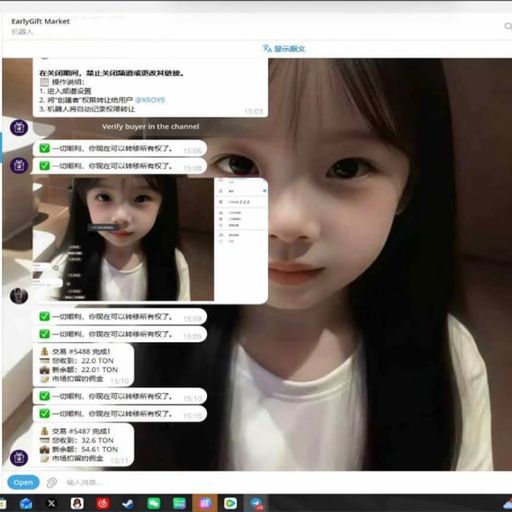Click the EarlyGift Market chat title

pos(40,21)
